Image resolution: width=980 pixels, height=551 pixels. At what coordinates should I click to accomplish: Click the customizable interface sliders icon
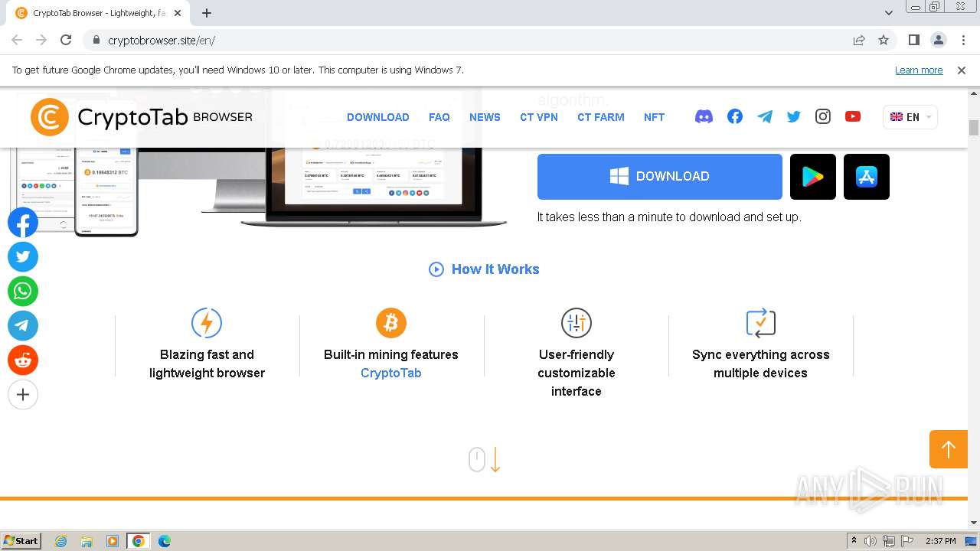(x=576, y=323)
